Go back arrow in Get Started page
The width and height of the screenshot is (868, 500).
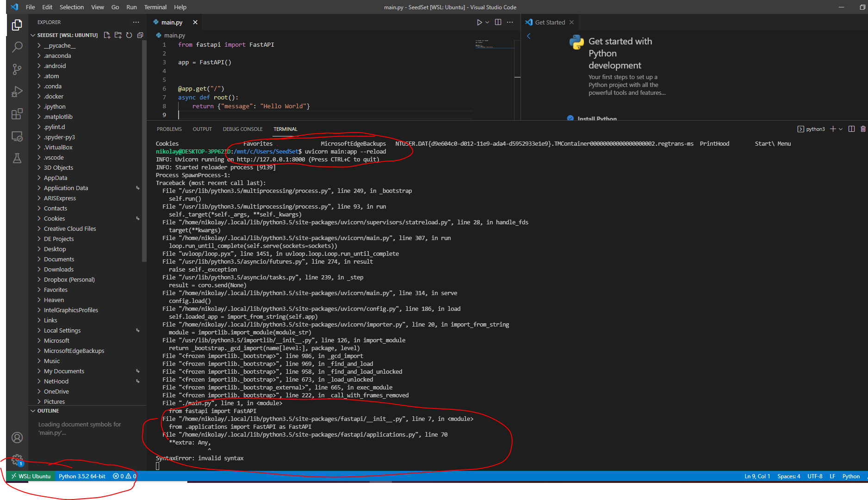point(529,36)
